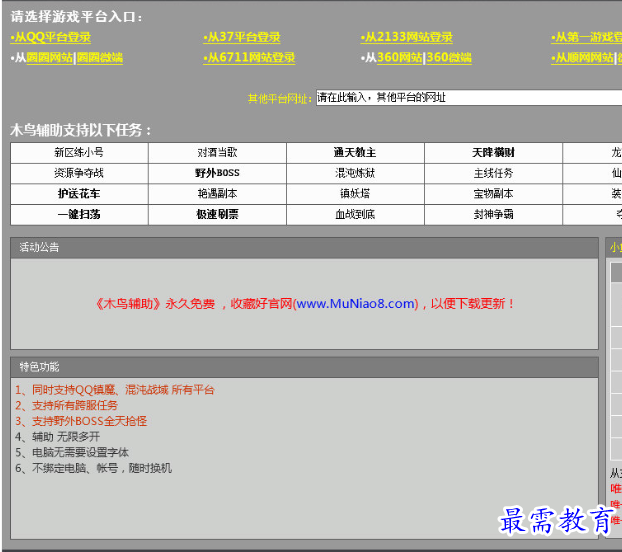
Task: Open the 从37平台登录 link
Action: coord(242,37)
